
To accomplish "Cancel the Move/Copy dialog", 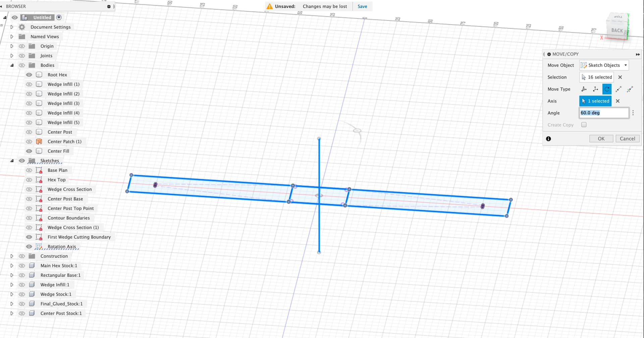I will point(627,139).
